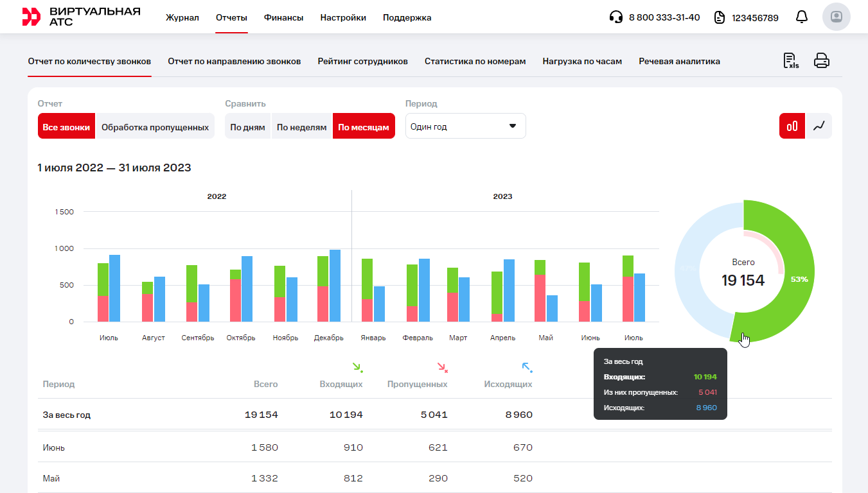868x493 pixels.
Task: Select По дням comparison
Action: click(x=247, y=127)
